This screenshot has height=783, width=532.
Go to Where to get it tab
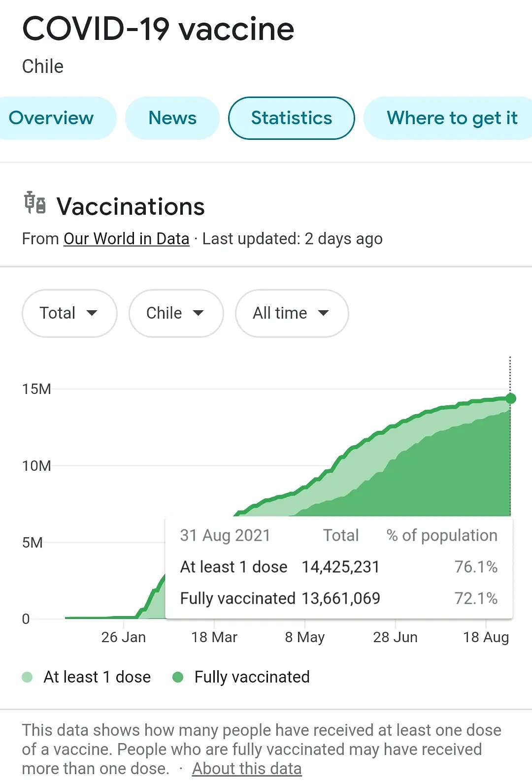(x=452, y=118)
